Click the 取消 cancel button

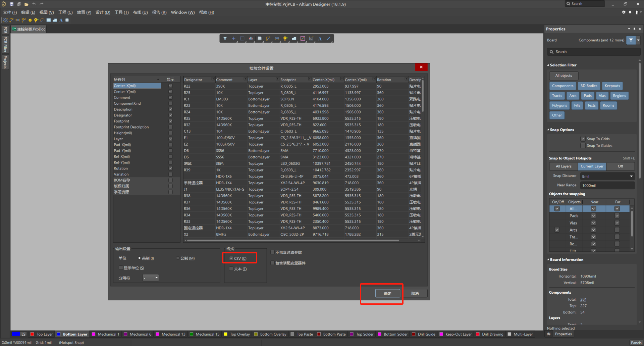415,293
